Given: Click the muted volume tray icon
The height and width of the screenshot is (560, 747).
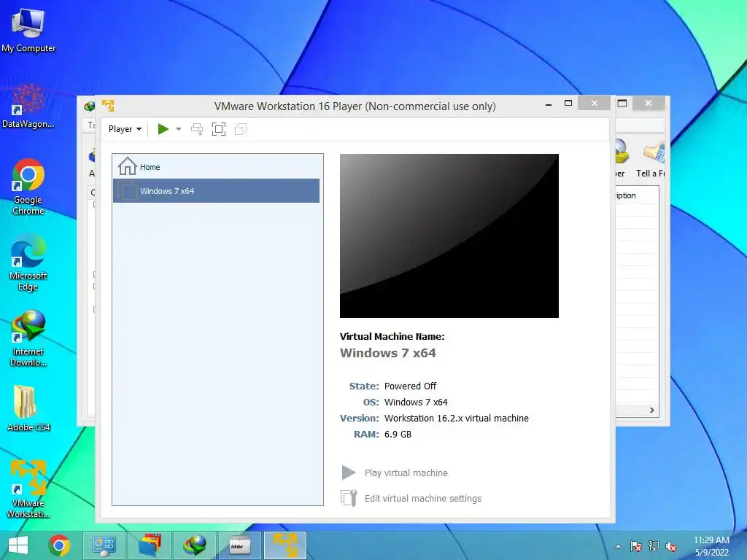Looking at the screenshot, I should click(x=671, y=546).
